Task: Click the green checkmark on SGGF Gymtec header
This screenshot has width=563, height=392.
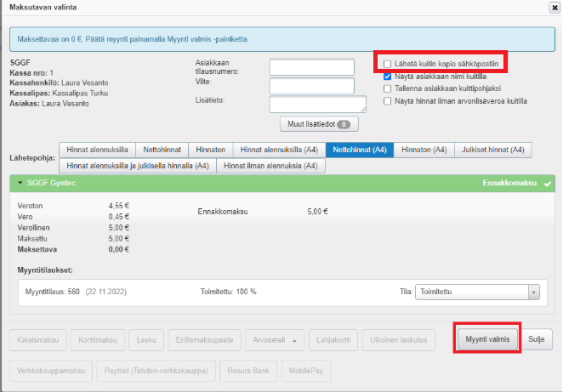Action: [548, 183]
